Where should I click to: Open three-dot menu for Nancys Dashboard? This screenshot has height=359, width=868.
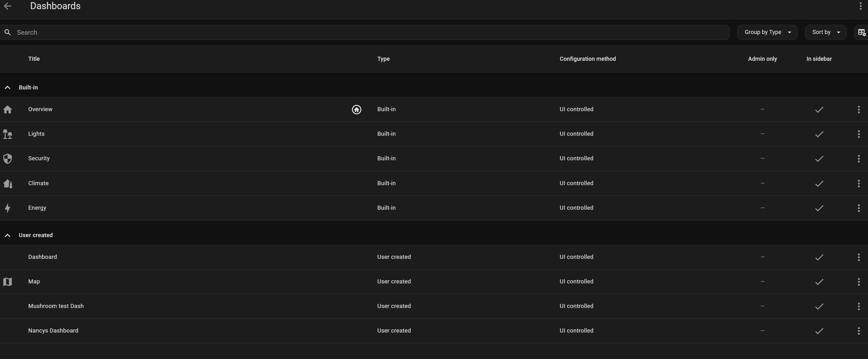tap(858, 331)
